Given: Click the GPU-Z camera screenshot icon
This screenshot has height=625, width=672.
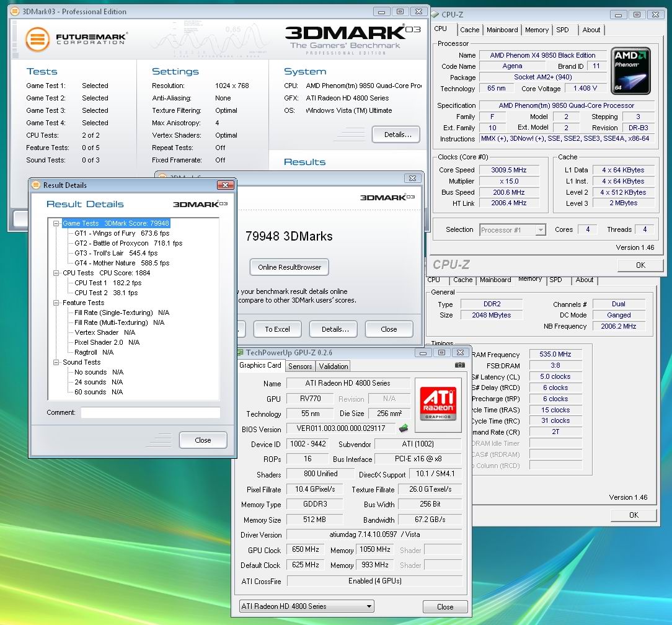Looking at the screenshot, I should tap(459, 365).
